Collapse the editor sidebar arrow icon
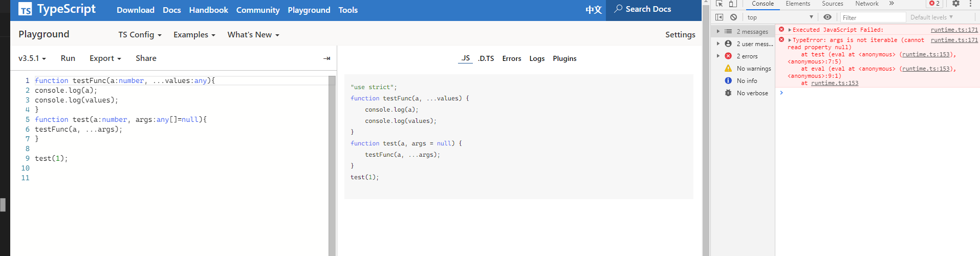 click(327, 58)
